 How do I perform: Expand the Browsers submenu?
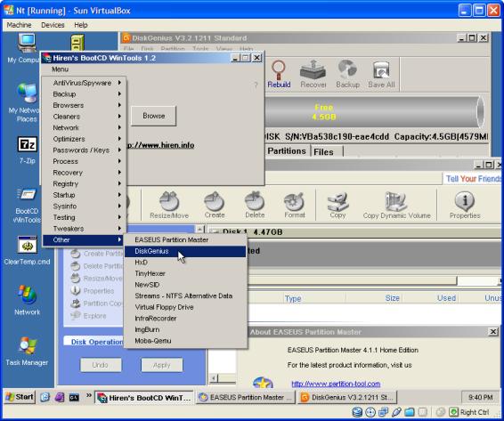83,105
